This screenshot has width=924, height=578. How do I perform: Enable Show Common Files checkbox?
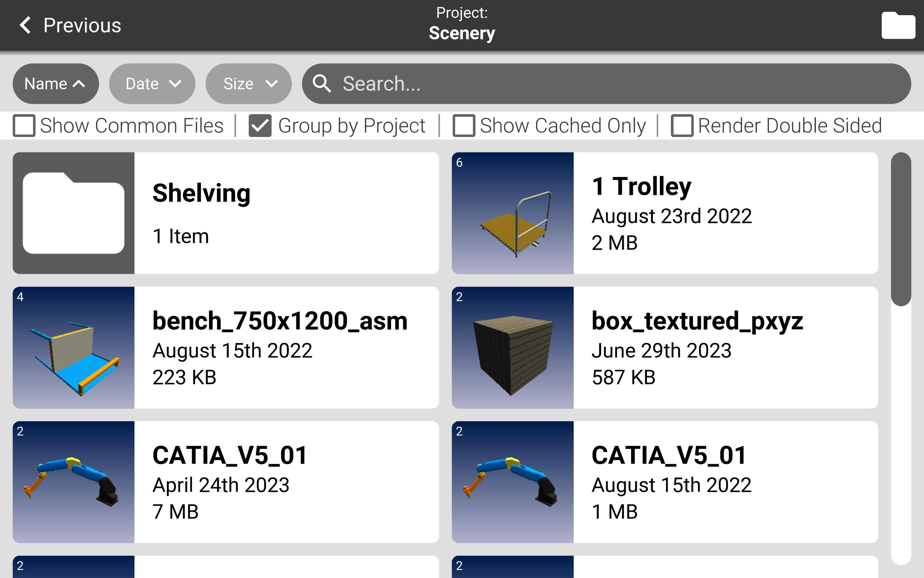click(24, 125)
